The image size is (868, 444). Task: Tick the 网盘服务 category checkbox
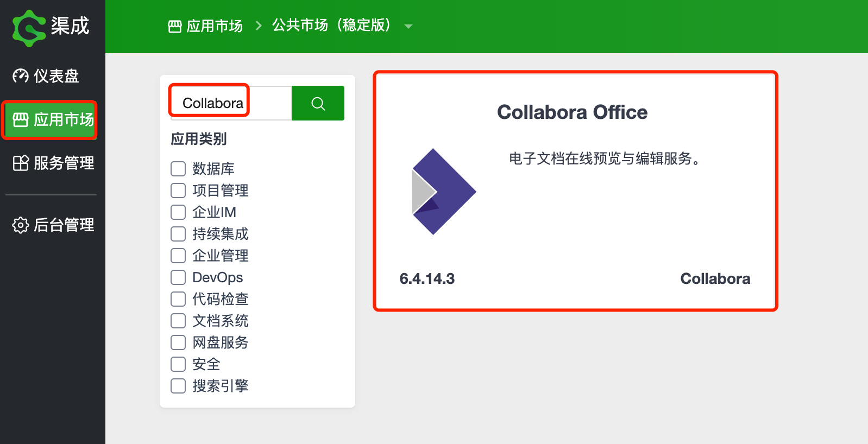pos(178,342)
